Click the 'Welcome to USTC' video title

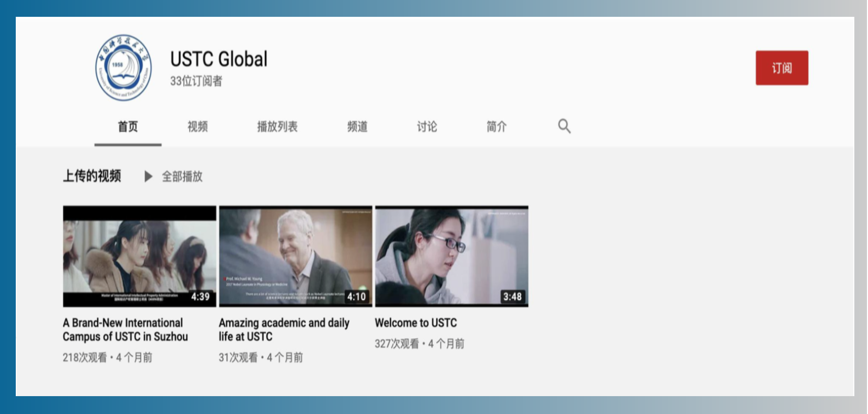[416, 323]
